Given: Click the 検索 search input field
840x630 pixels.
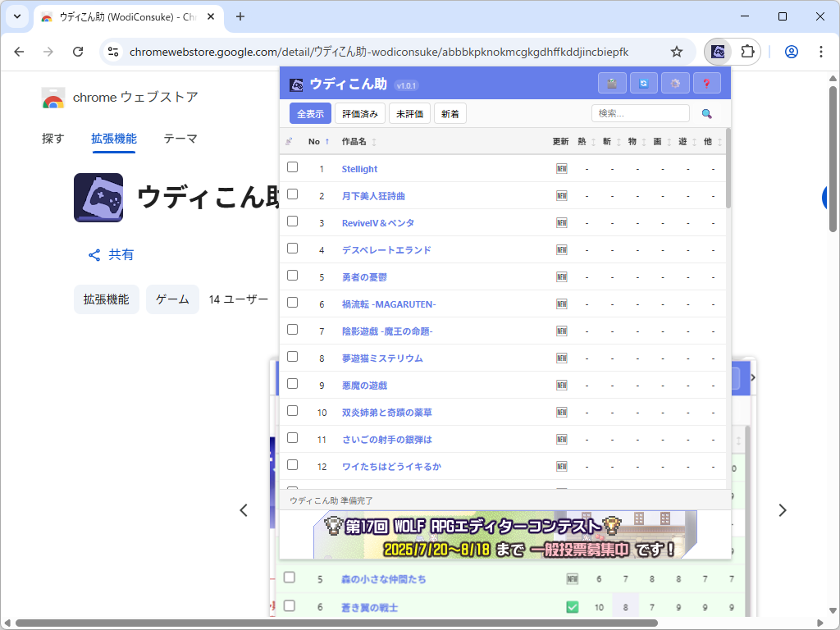Looking at the screenshot, I should [x=641, y=113].
